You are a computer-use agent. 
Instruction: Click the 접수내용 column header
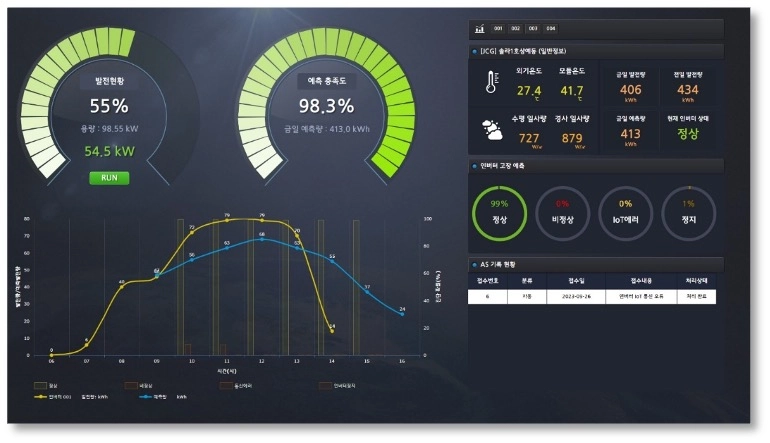coord(641,281)
